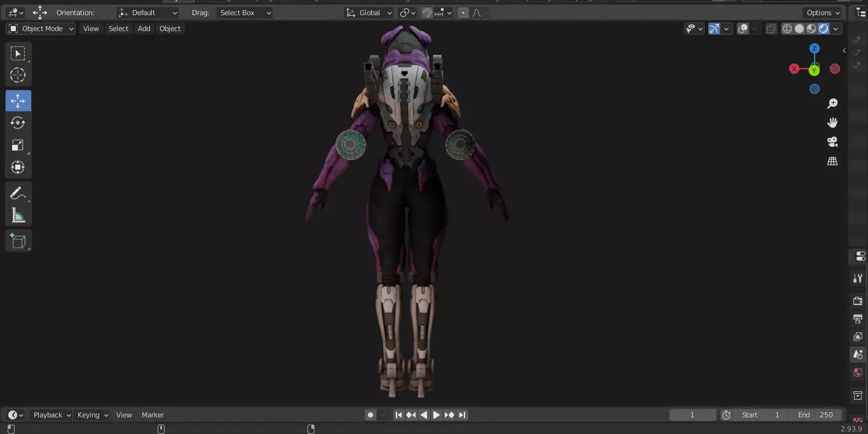Toggle snapping magnet icon
The image size is (868, 434).
pyautogui.click(x=428, y=13)
